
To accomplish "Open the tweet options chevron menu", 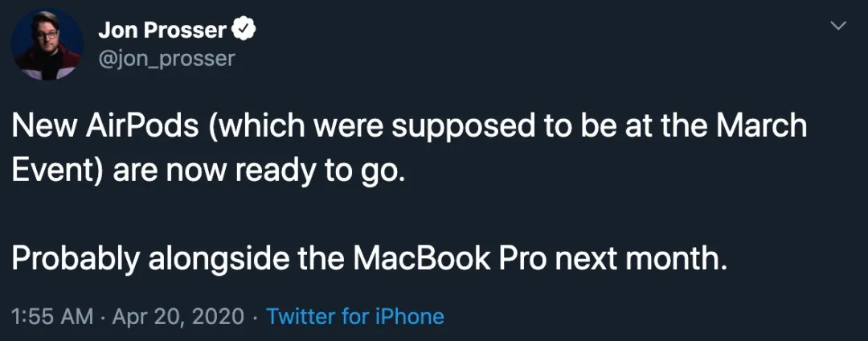I will pyautogui.click(x=837, y=27).
